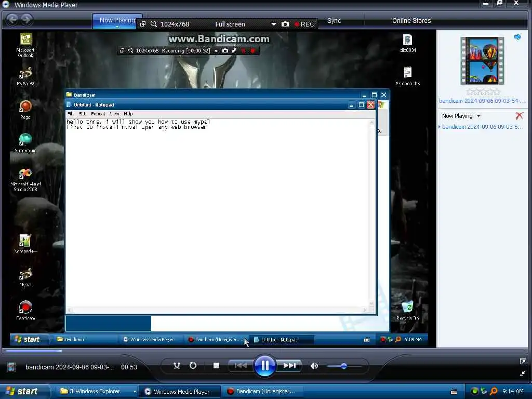Mute the player sound
Image resolution: width=532 pixels, height=399 pixels.
point(314,366)
